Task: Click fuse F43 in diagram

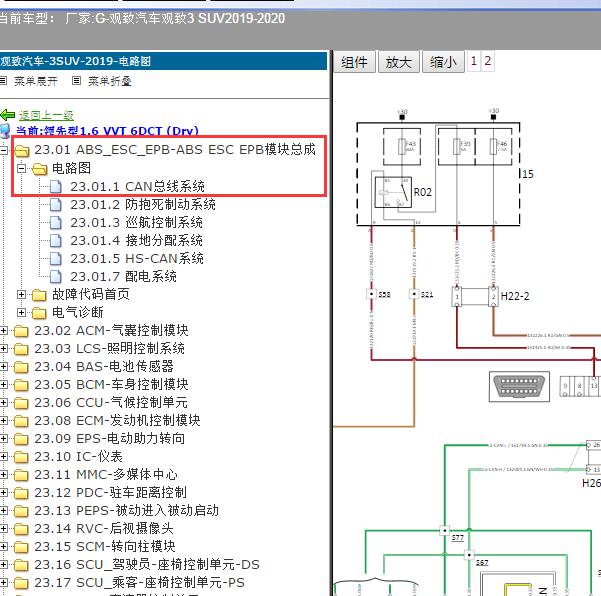Action: (402, 147)
